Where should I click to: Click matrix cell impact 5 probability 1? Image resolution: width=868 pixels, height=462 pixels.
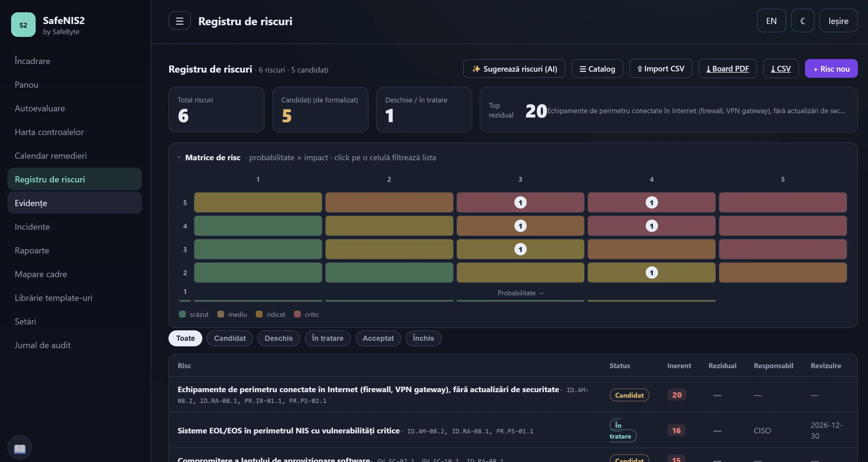[x=258, y=202]
